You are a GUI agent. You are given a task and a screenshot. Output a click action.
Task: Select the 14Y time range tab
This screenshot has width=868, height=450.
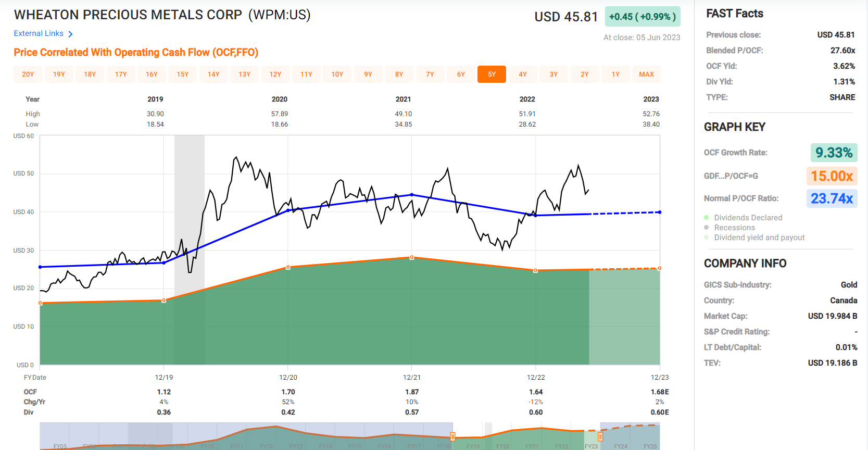pos(213,74)
